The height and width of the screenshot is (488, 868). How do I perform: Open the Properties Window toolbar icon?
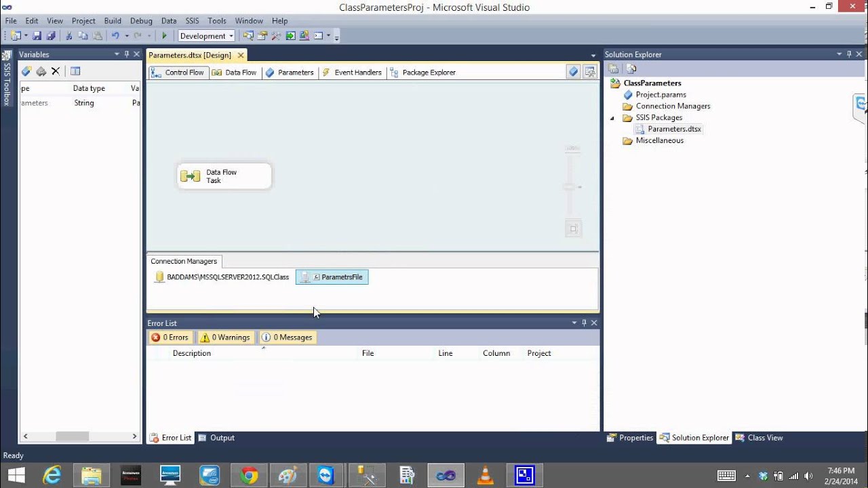[262, 36]
